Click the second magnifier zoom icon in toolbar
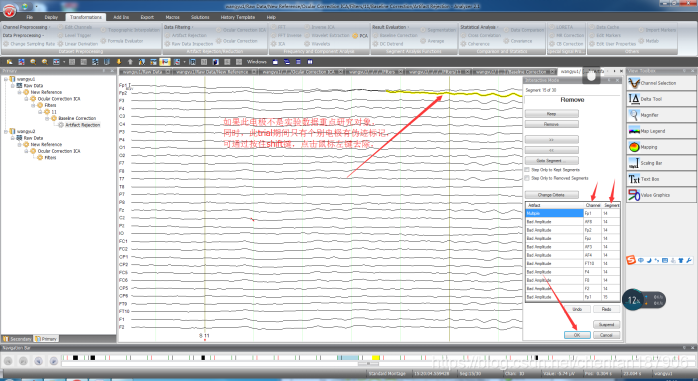The height and width of the screenshot is (381, 698). coord(45,62)
